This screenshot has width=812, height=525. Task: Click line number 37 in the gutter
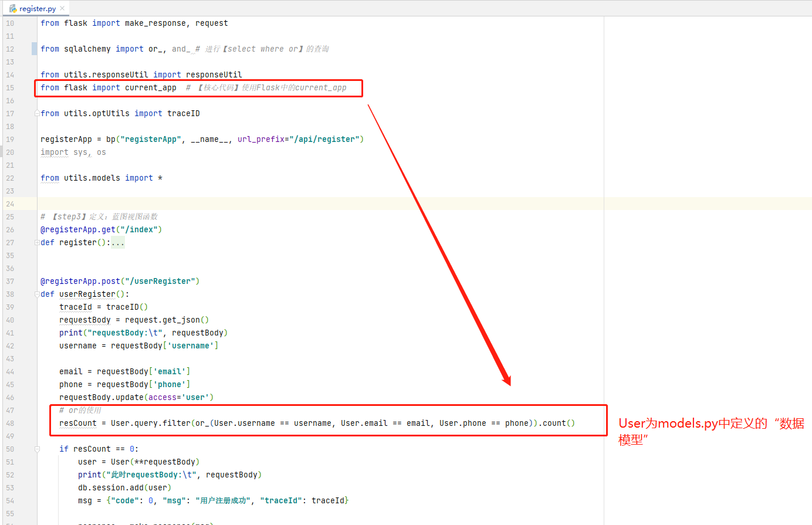click(x=10, y=281)
